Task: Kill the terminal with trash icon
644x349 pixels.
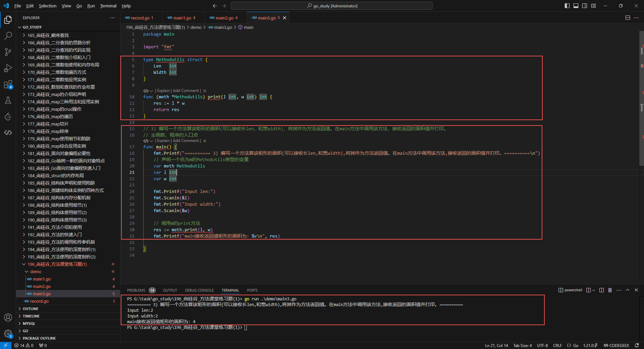Action: pyautogui.click(x=610, y=290)
